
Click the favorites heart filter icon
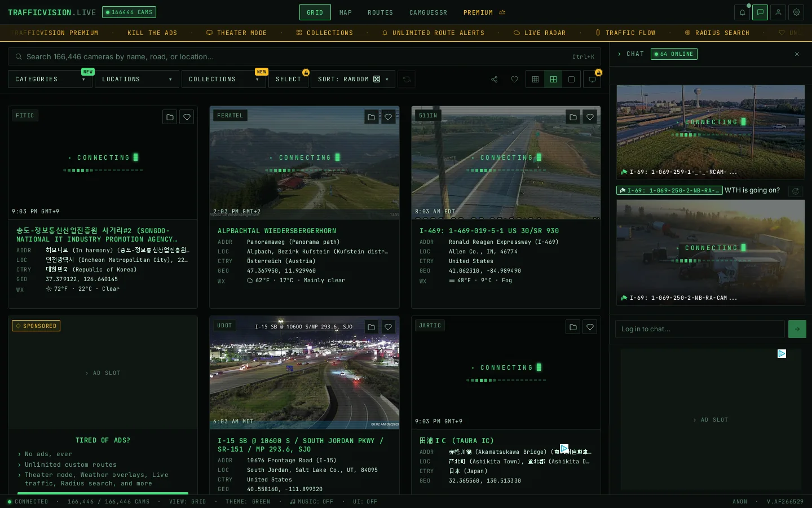514,80
